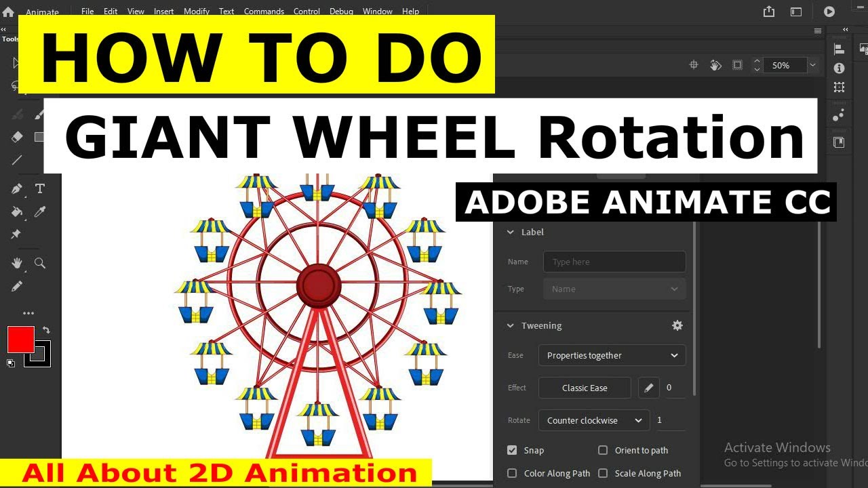Open the Commands menu
Screen dimensions: 868x488
[x=264, y=12]
